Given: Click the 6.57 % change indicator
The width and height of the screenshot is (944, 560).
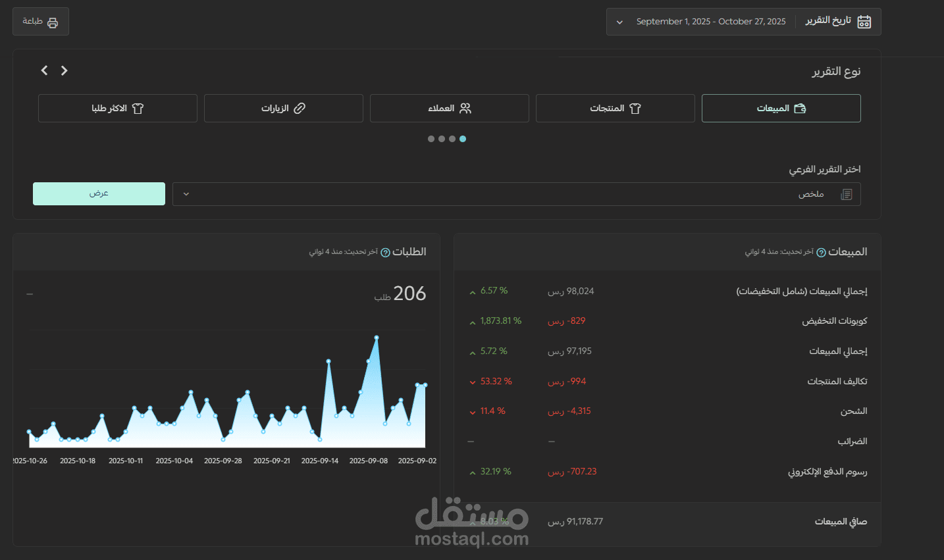Looking at the screenshot, I should pyautogui.click(x=488, y=291).
